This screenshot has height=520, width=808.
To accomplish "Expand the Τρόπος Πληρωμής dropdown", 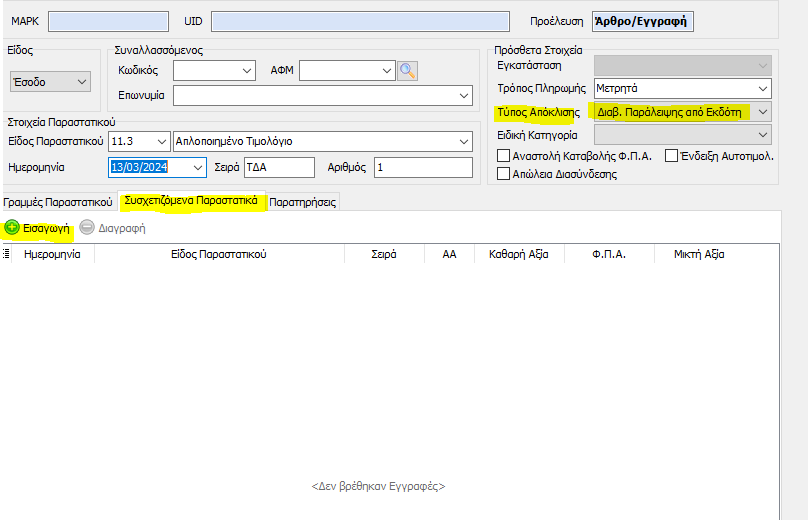I will point(761,88).
